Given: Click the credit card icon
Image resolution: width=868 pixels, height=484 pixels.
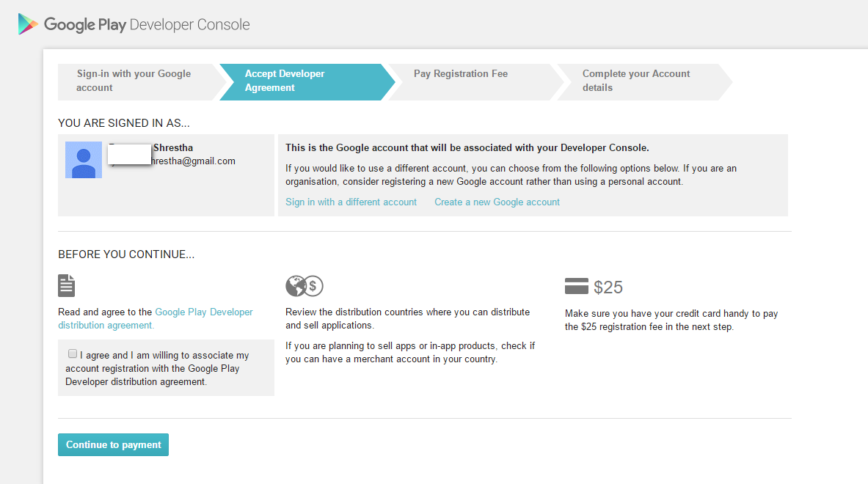Looking at the screenshot, I should [577, 286].
